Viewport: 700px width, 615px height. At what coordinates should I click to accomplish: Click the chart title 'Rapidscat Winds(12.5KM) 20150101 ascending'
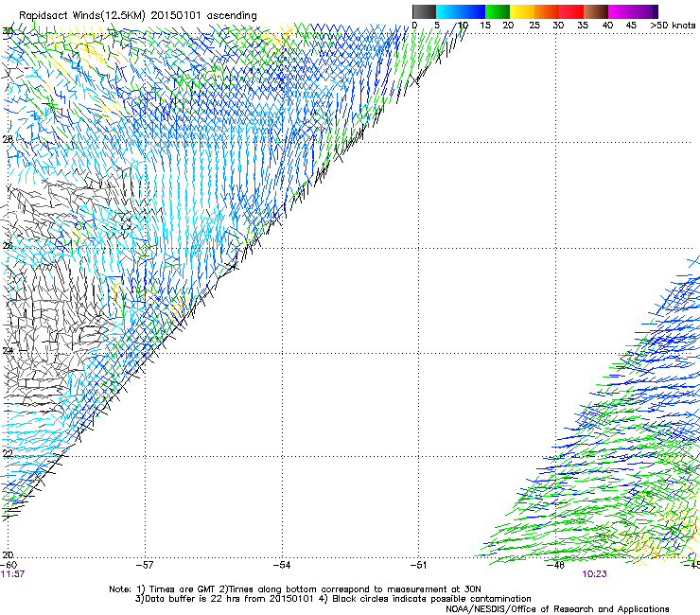138,16
